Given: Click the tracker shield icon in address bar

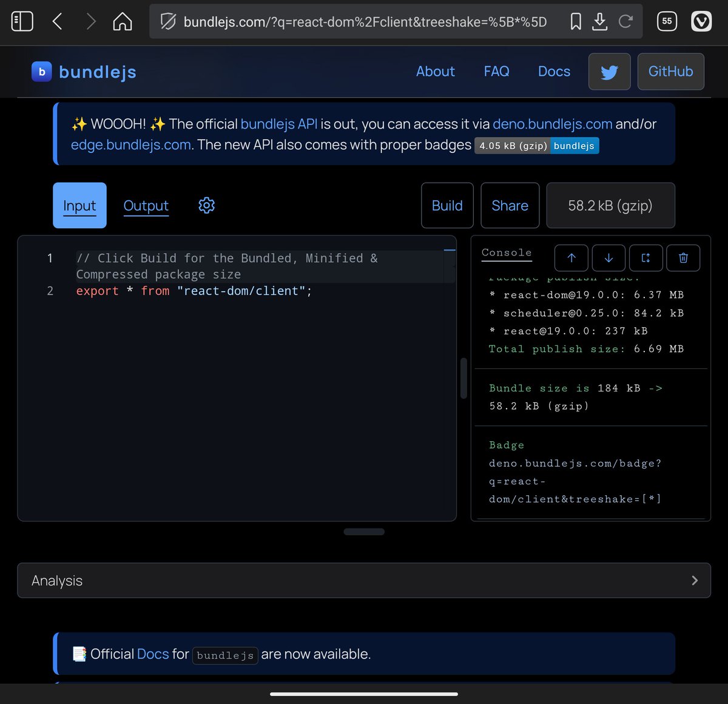Looking at the screenshot, I should 167,22.
